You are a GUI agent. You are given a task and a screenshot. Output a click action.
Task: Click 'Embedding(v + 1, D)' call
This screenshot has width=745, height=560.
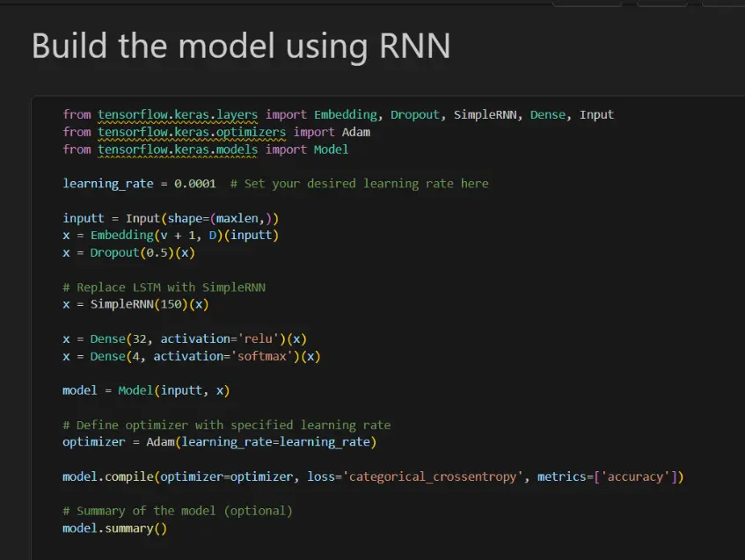[x=157, y=236]
